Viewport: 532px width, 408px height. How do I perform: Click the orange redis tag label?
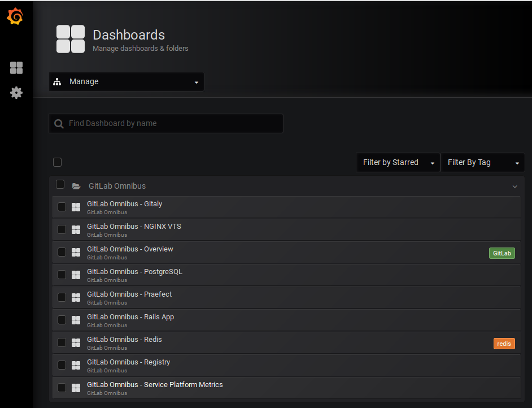[504, 344]
